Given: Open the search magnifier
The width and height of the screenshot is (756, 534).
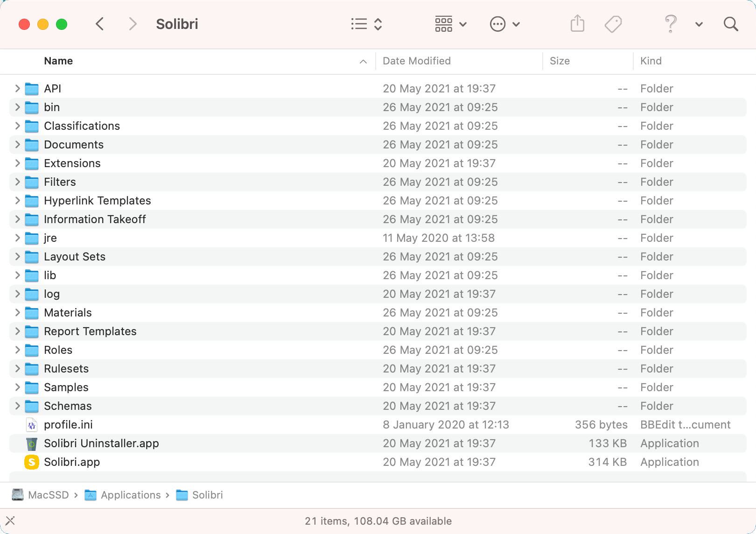Looking at the screenshot, I should pyautogui.click(x=731, y=24).
